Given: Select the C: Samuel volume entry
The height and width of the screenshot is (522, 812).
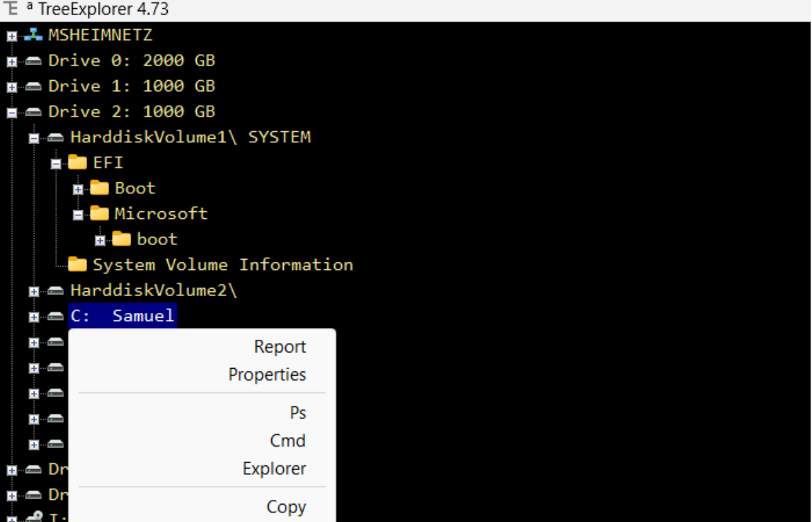Looking at the screenshot, I should coord(123,315).
